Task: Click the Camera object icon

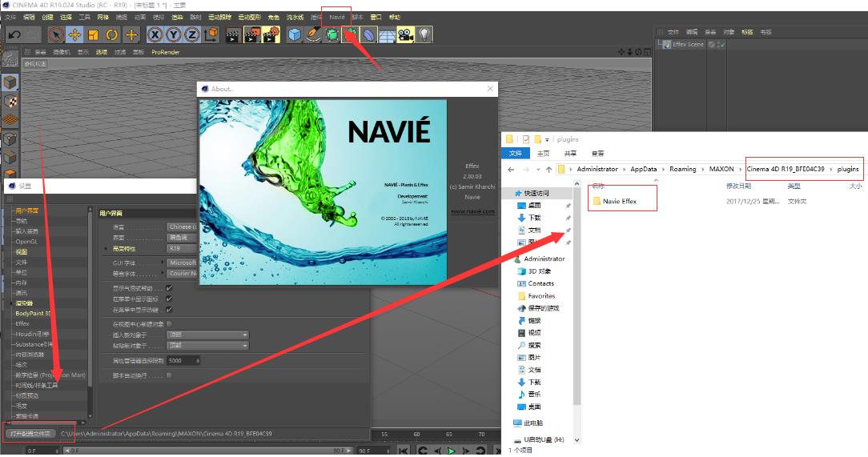Action: point(405,34)
